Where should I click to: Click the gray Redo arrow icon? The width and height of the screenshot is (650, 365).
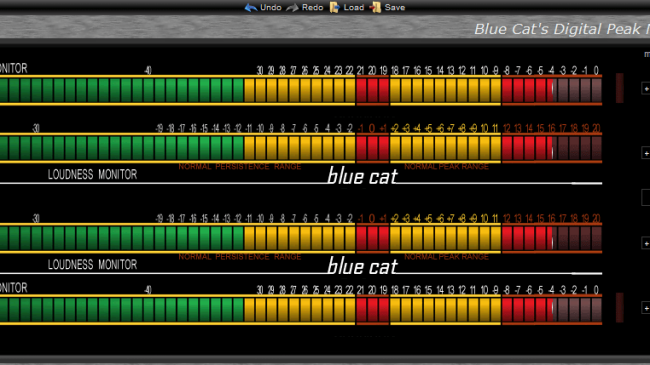pos(293,7)
